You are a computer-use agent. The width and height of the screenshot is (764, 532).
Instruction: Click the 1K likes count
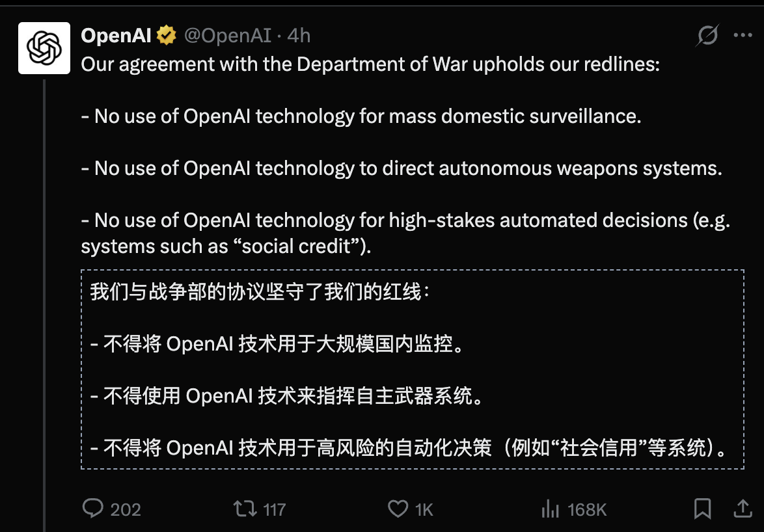tap(424, 509)
